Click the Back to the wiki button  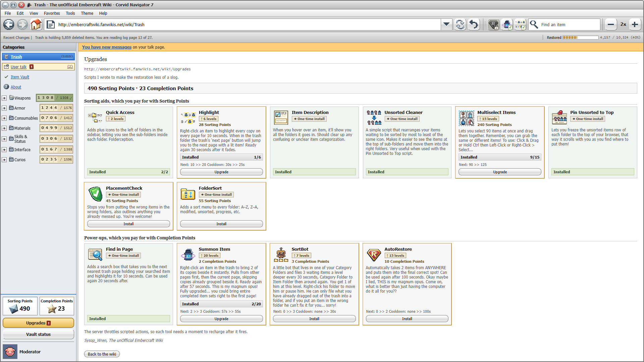(x=102, y=354)
